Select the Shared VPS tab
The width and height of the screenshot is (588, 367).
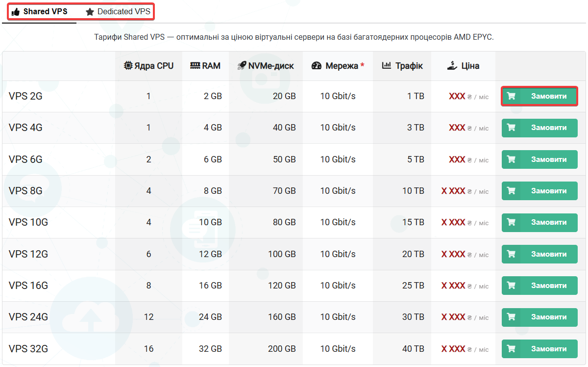click(x=40, y=11)
